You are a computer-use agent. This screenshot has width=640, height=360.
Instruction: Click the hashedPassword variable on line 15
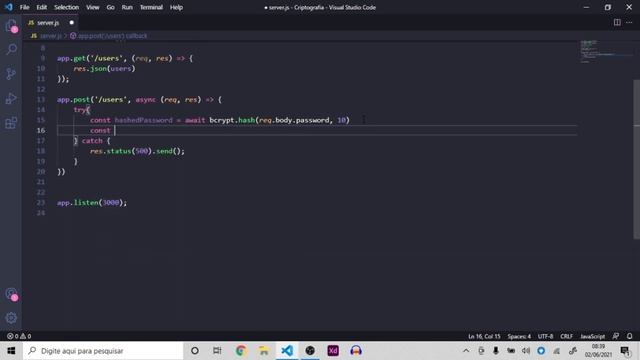(144, 120)
